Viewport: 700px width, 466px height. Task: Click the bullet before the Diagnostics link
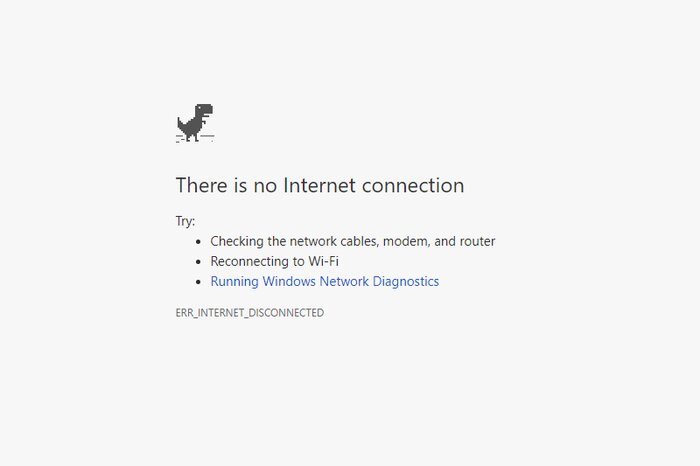click(199, 282)
